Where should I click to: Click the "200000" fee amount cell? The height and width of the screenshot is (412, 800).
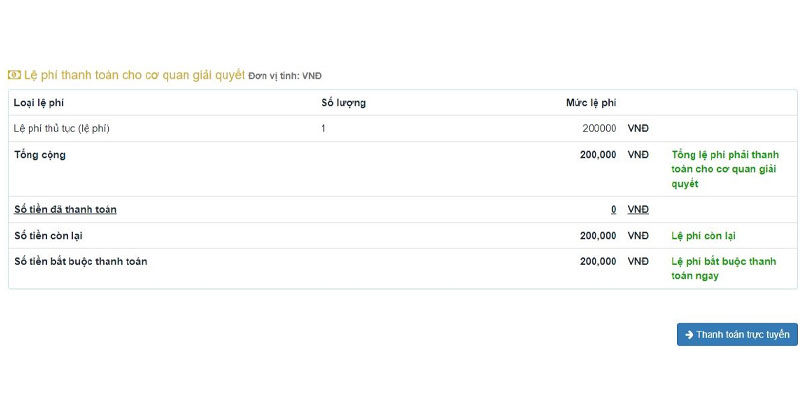[x=599, y=128]
